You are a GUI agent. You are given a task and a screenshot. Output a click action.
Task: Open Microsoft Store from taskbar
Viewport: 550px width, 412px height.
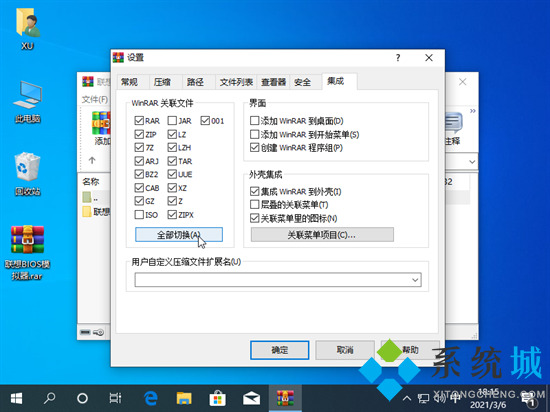coord(217,398)
